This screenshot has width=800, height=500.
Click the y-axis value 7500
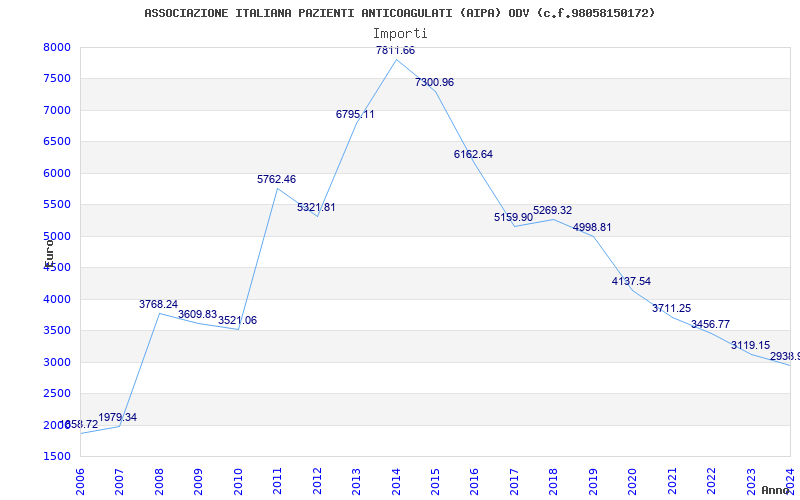click(x=57, y=79)
